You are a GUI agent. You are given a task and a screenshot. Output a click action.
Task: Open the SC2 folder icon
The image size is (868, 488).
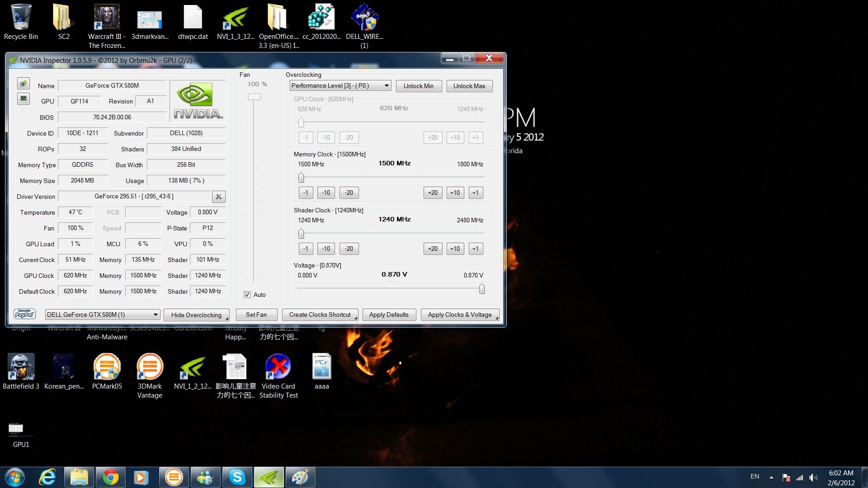coord(64,22)
